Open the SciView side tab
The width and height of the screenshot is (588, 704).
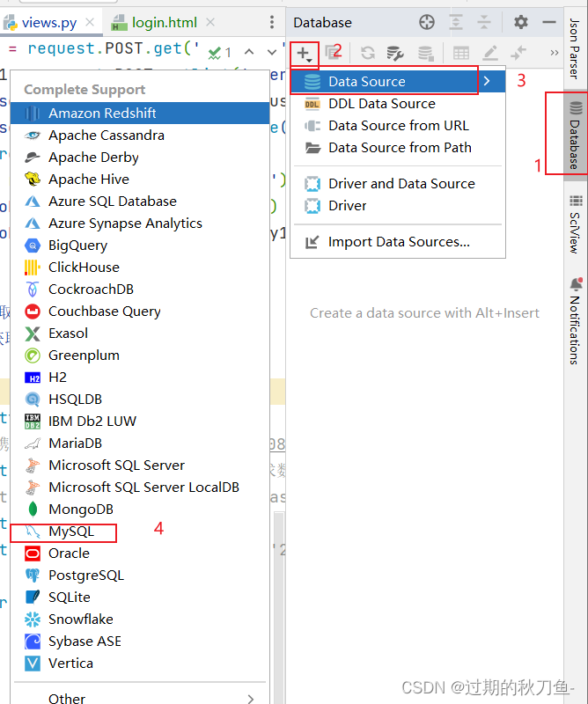tap(576, 224)
